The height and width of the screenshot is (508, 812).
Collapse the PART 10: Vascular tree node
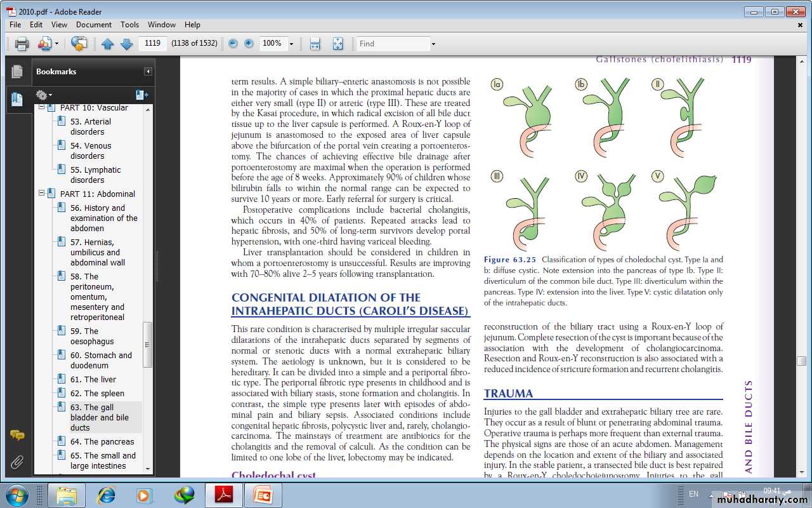(42, 108)
